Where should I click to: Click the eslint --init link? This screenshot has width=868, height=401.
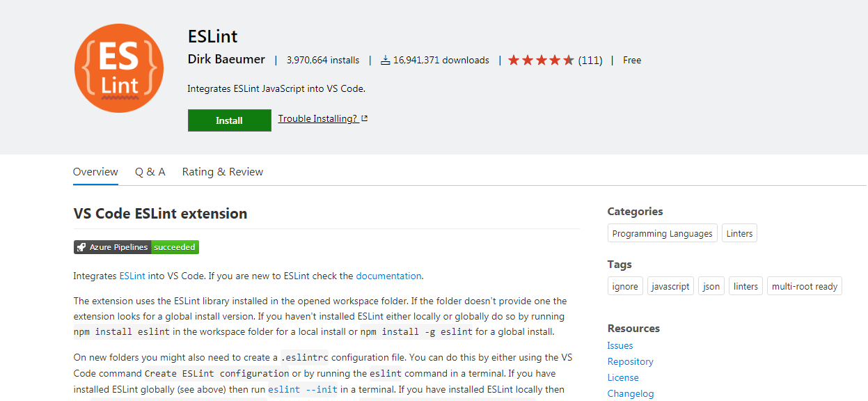coord(303,390)
